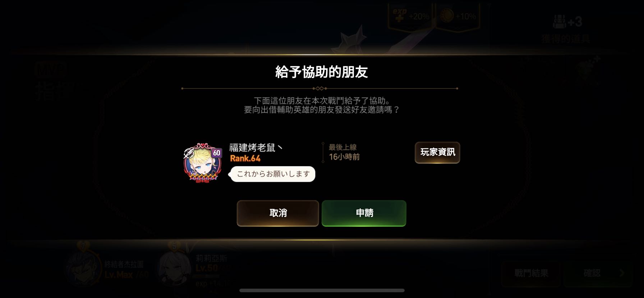This screenshot has width=644, height=298.
Task: Tap the exp +20% bonus banner
Action: pos(411,16)
